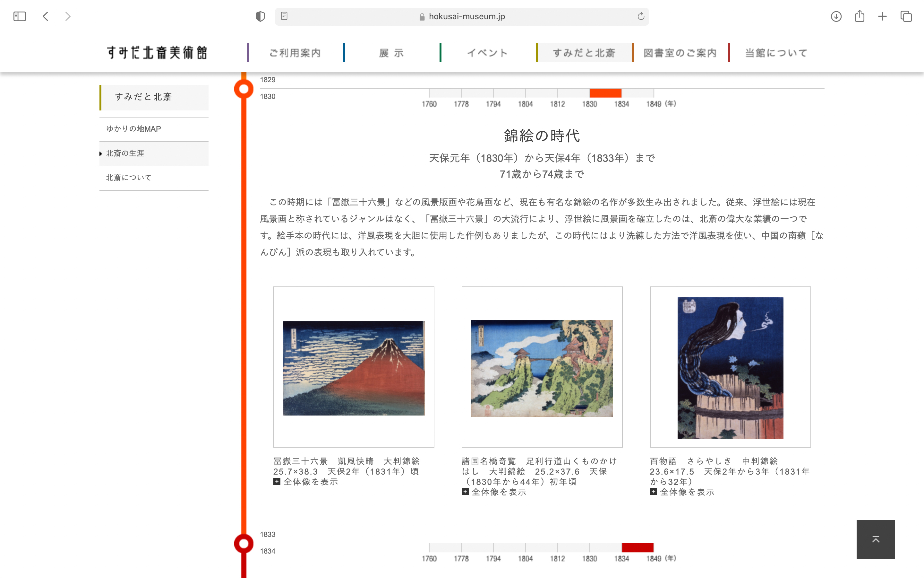This screenshot has height=578, width=924.
Task: Select 北斎の生涯 in sidebar
Action: pyautogui.click(x=154, y=153)
